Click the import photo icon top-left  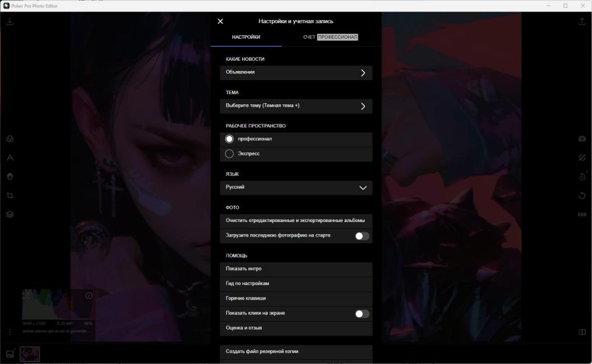(10, 21)
